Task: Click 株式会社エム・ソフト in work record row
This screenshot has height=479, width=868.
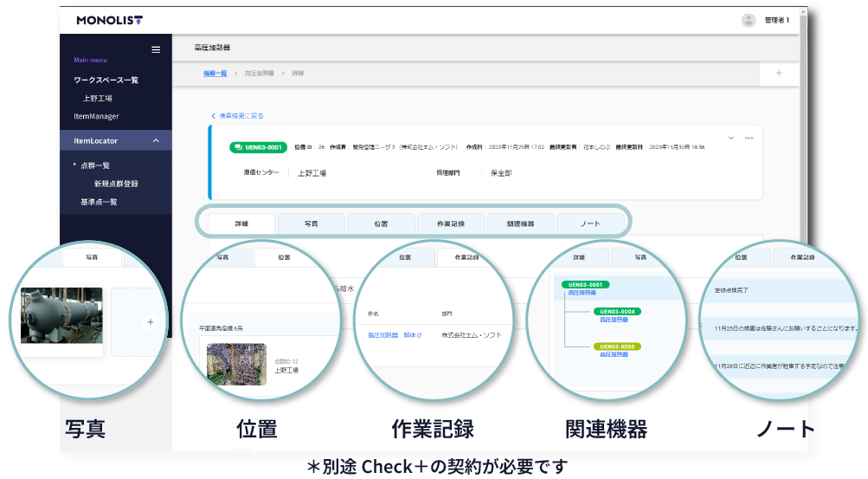Action: coord(472,335)
